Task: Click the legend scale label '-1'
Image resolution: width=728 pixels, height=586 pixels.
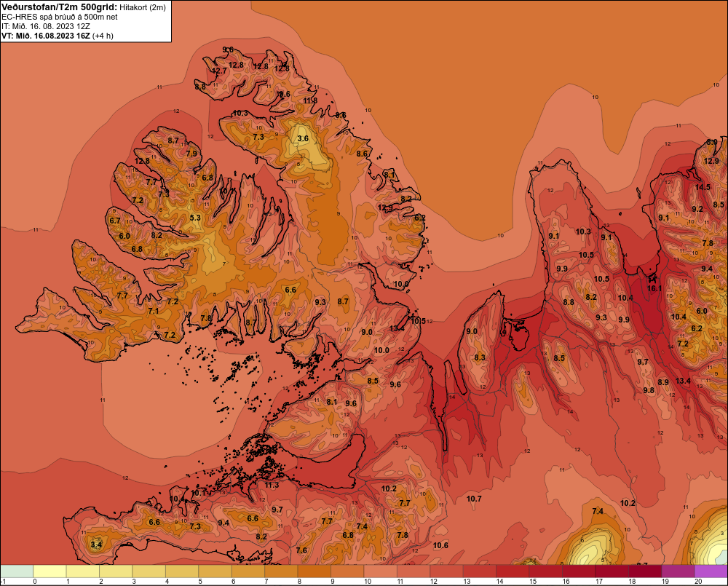Action: [x=3, y=582]
